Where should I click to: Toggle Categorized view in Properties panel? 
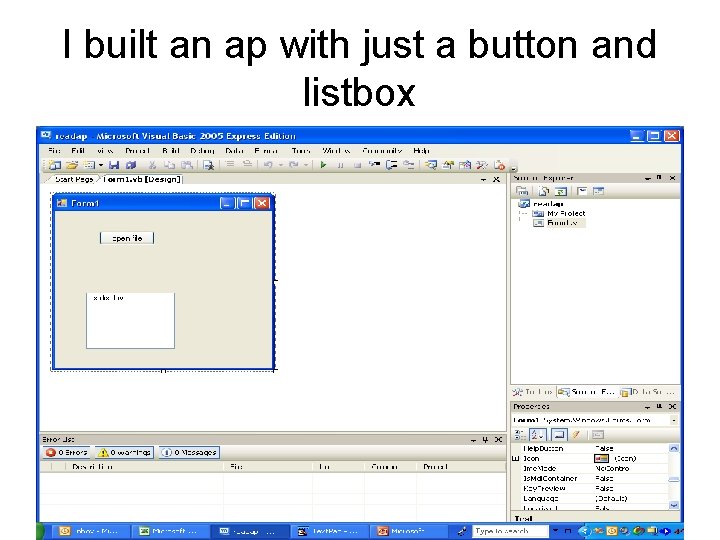(520, 434)
